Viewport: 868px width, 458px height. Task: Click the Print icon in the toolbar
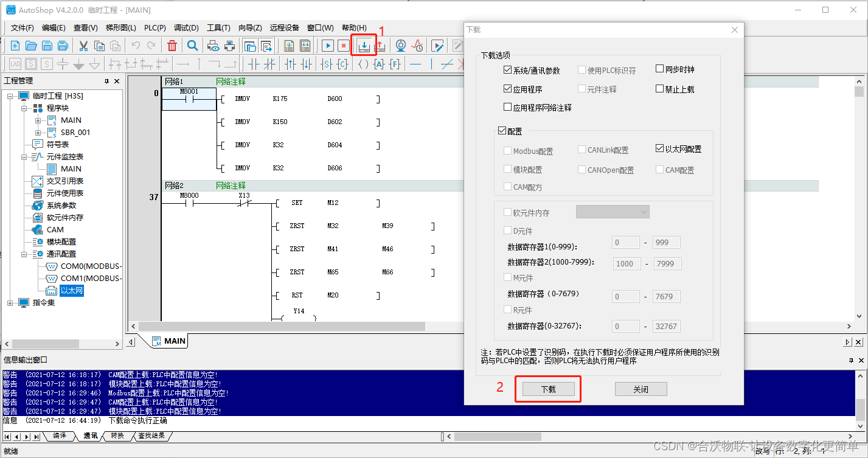click(229, 46)
